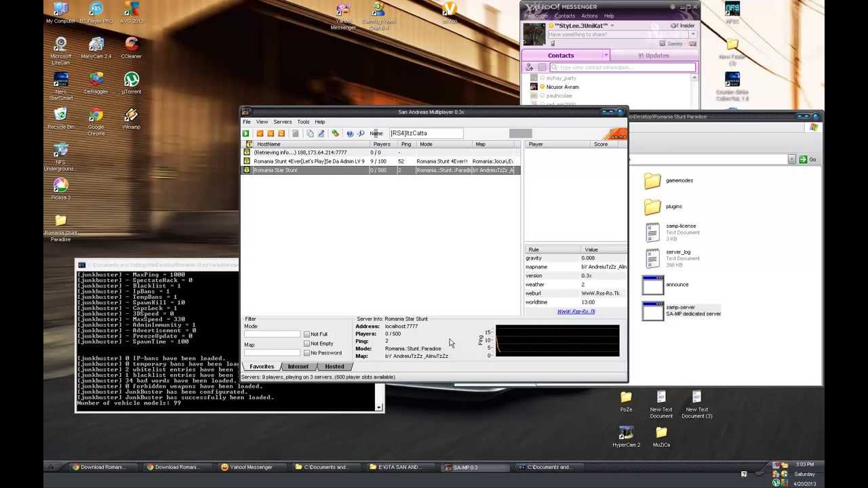The height and width of the screenshot is (488, 868).
Task: Open MuZiCa folder on desktop
Action: pyautogui.click(x=661, y=436)
